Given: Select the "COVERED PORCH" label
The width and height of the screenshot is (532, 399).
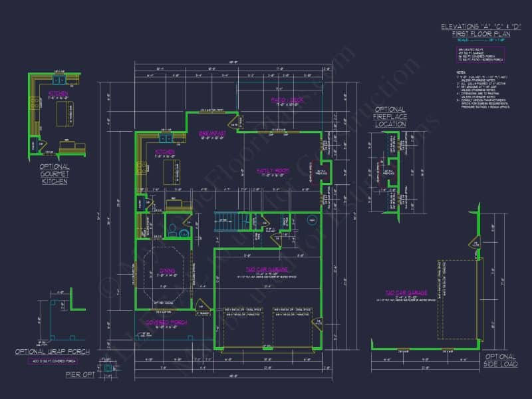Looking at the screenshot, I should coord(166,323).
